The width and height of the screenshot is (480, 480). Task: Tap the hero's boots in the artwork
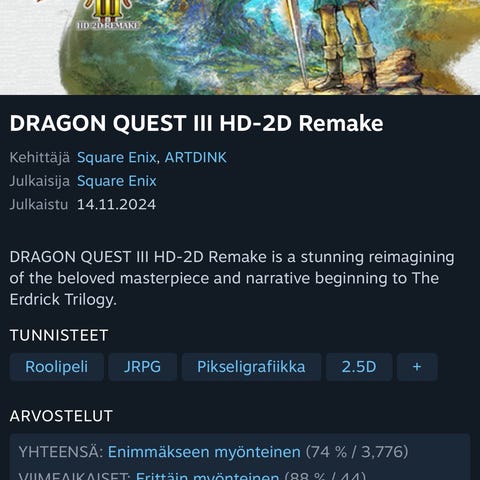[x=347, y=72]
